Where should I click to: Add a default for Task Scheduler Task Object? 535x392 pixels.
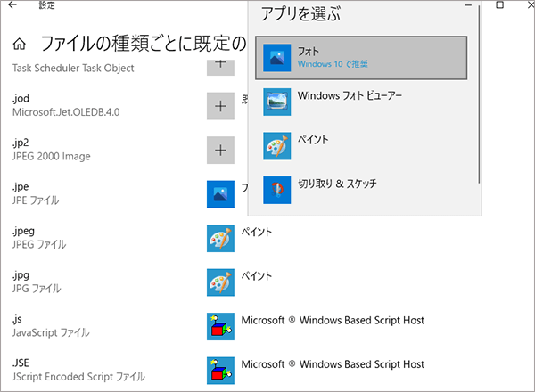pyautogui.click(x=220, y=68)
